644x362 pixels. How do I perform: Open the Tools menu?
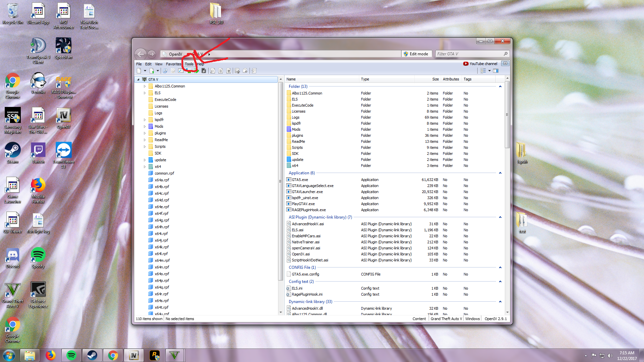click(189, 64)
